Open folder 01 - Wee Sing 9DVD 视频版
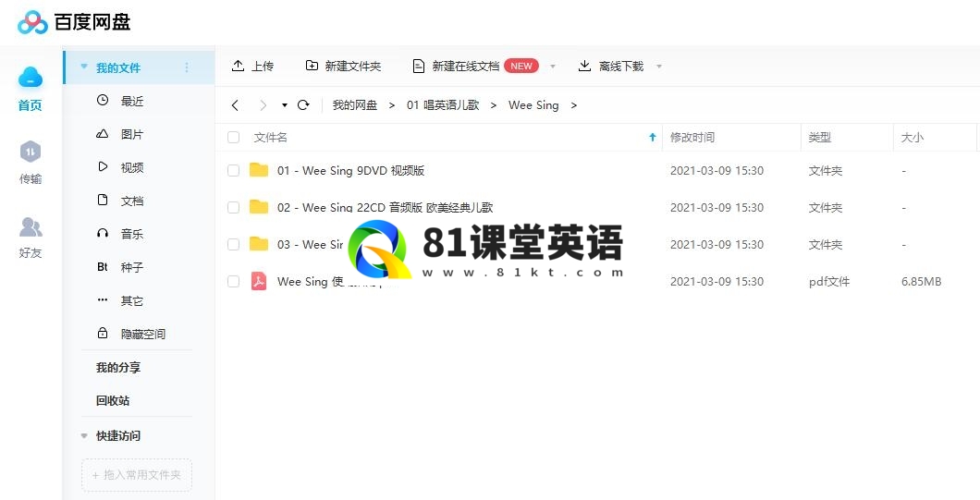The height and width of the screenshot is (500, 980). 350,171
